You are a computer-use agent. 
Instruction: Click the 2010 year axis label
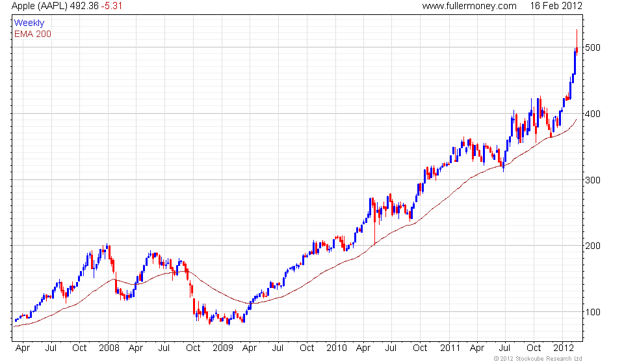(337, 348)
